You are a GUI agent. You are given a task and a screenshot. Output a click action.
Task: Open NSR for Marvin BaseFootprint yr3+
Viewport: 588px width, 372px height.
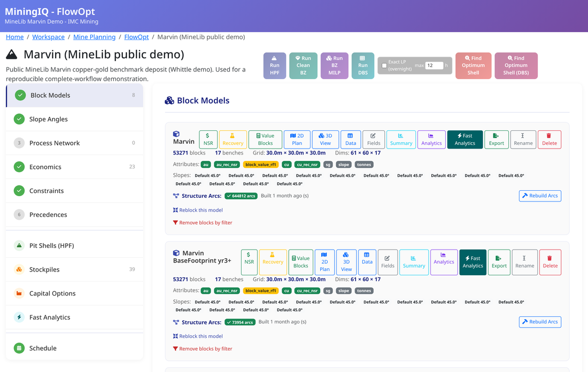(x=249, y=262)
